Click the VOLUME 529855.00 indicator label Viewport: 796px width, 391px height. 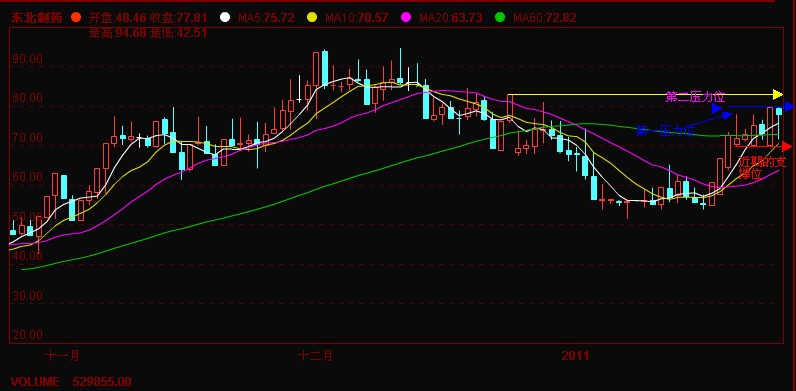coord(71,381)
